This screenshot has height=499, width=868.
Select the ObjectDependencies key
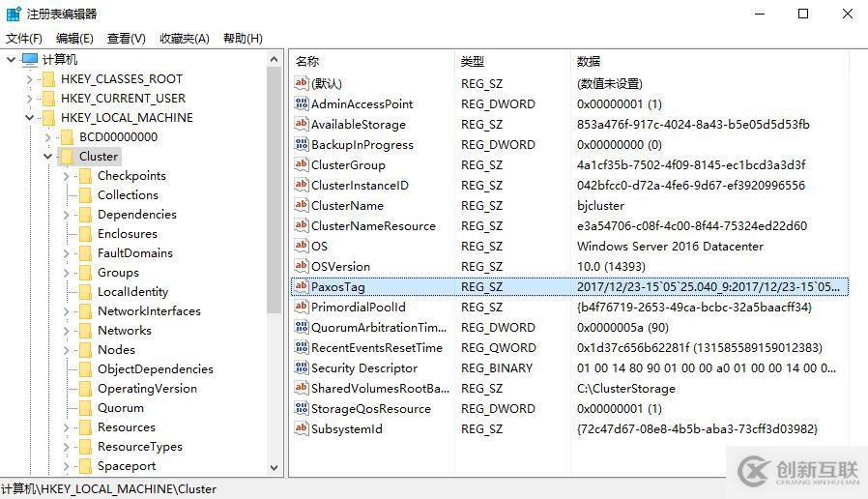pos(156,369)
